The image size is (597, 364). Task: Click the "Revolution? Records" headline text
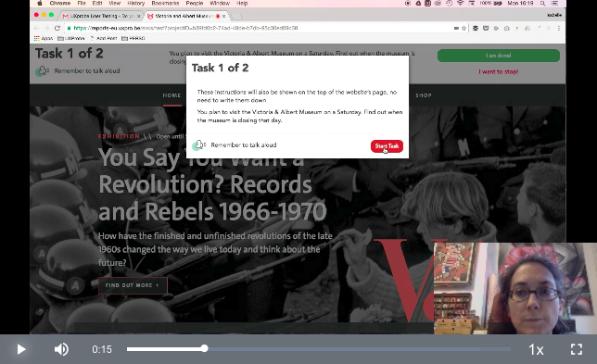pyautogui.click(x=205, y=185)
